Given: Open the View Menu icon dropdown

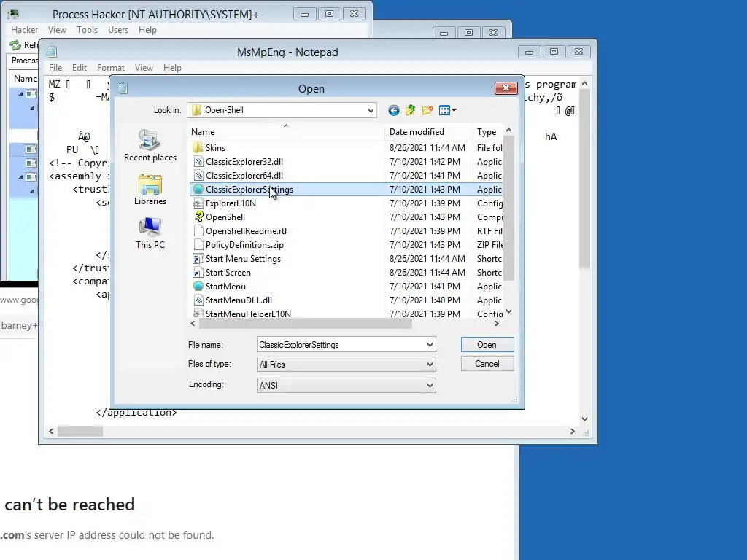Looking at the screenshot, I should point(447,111).
